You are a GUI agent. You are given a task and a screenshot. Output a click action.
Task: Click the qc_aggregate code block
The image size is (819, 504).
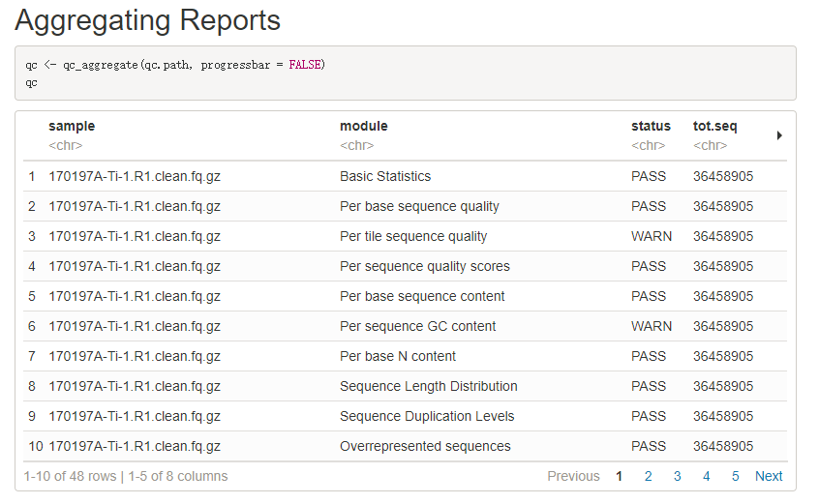click(x=405, y=74)
